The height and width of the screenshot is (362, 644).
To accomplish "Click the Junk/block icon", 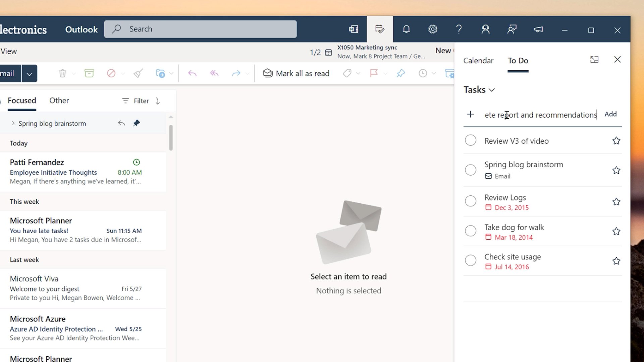I will (111, 73).
